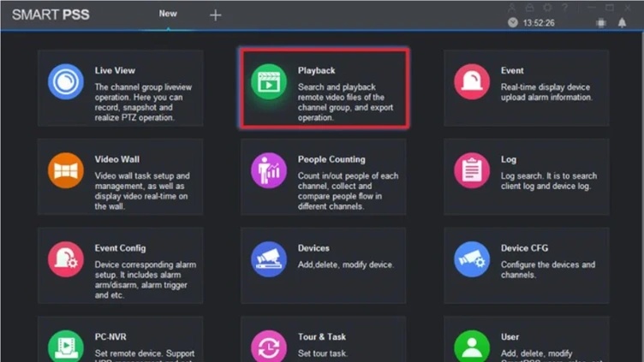This screenshot has height=362, width=644.
Task: Open the Event Config siren-gear icon
Action: (x=66, y=259)
